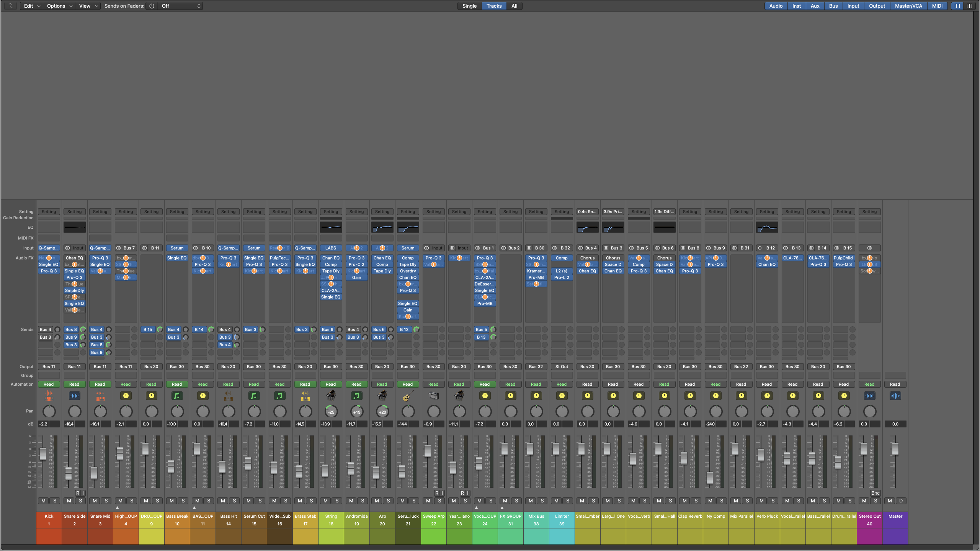Toggle the Sends on Faders power button
Screen dimensions: 980x551
click(152, 6)
